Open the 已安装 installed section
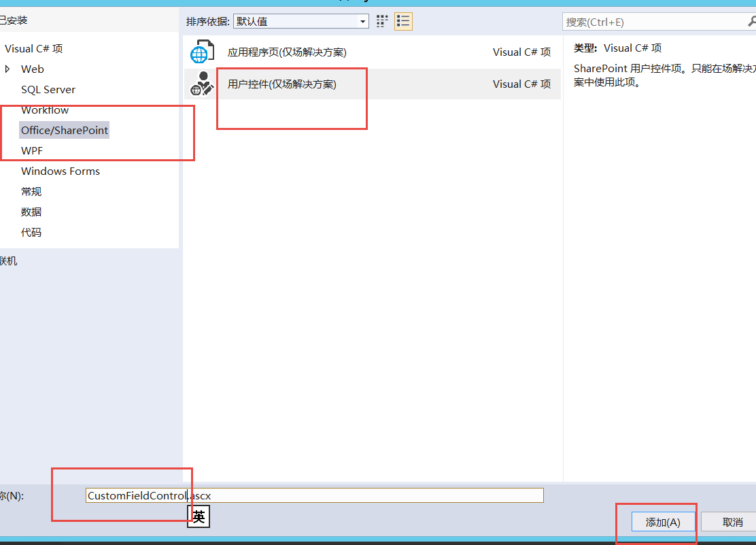 (14, 20)
